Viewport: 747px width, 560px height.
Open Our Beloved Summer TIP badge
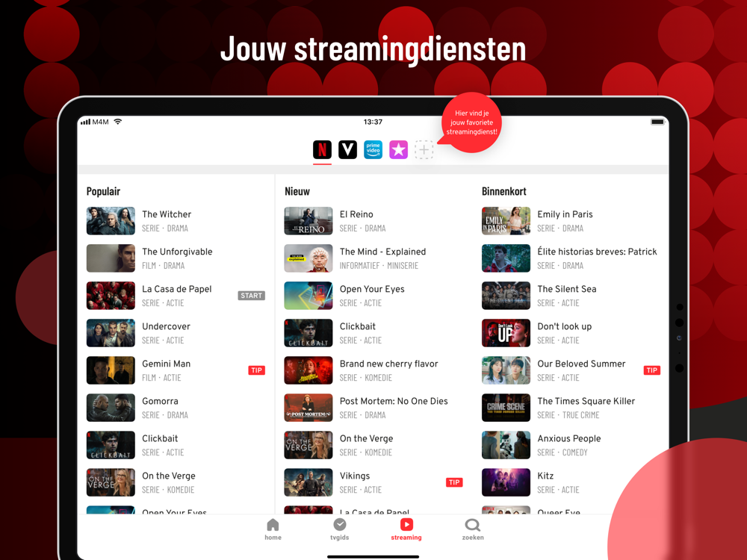pos(651,370)
